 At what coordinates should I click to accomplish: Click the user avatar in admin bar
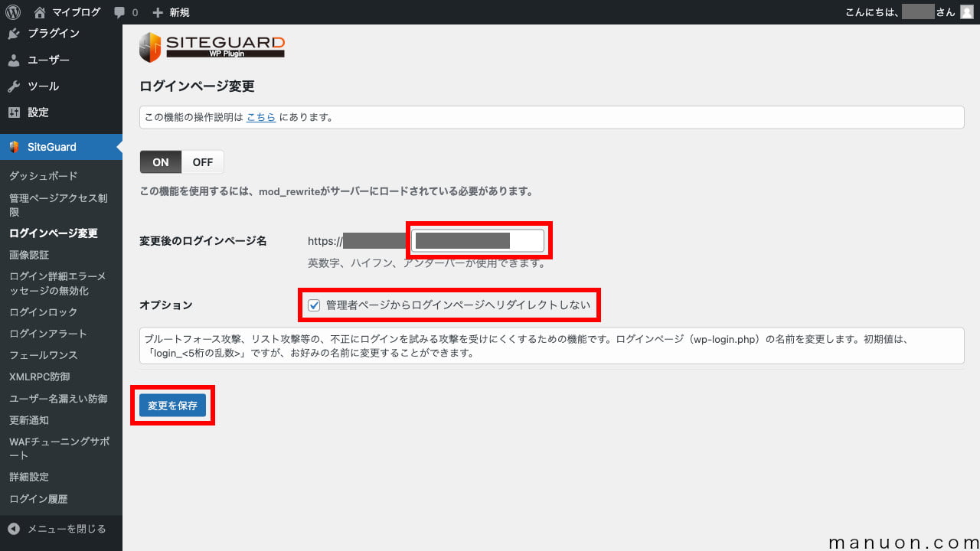pos(966,12)
